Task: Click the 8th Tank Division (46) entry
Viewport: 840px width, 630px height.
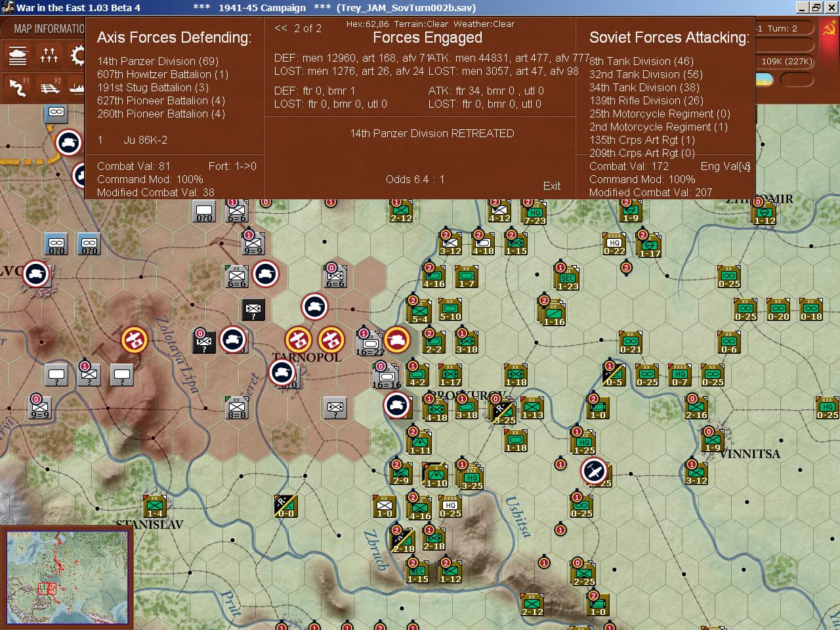Action: (x=641, y=61)
